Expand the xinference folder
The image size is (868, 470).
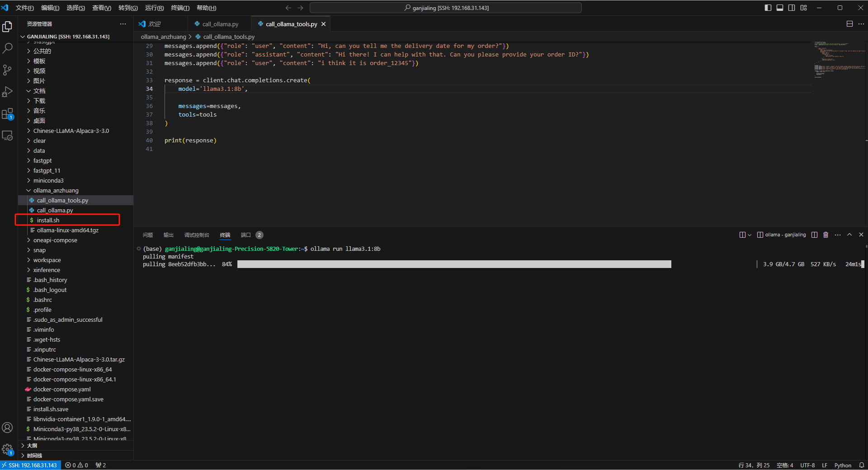[75, 270]
